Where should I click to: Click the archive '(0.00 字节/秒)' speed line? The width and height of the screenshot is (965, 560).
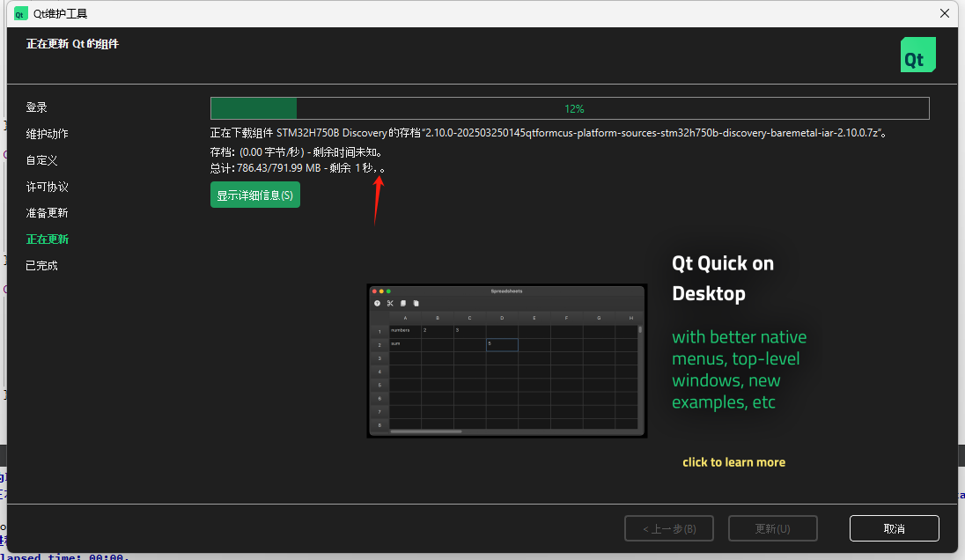point(298,152)
